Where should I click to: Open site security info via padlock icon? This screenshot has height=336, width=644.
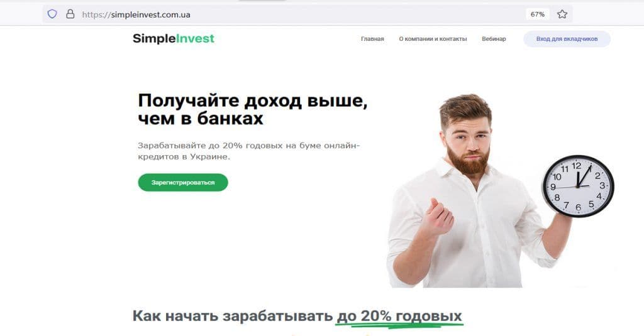click(x=70, y=14)
